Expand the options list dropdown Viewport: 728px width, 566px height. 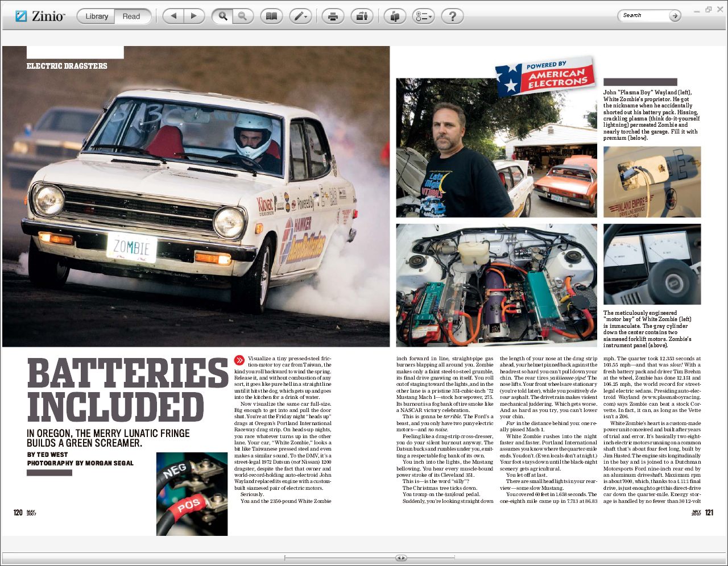(424, 16)
